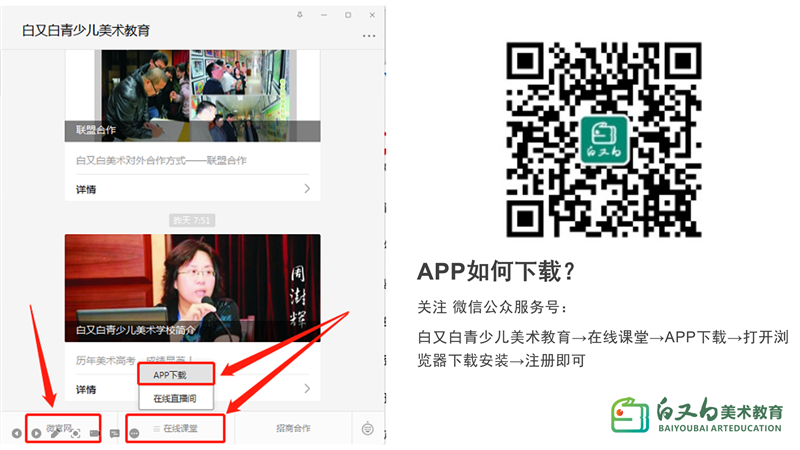Minimize the WeChat chat window
800x450 pixels.
pos(324,15)
